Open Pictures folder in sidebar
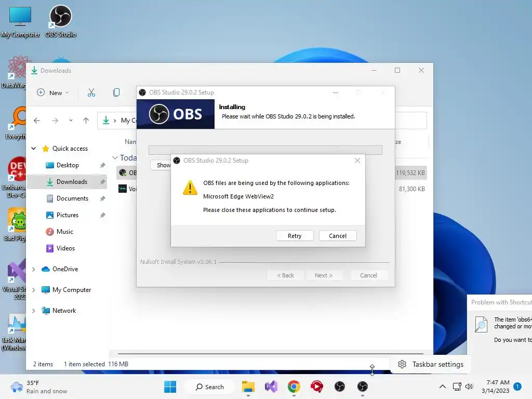 pos(67,215)
